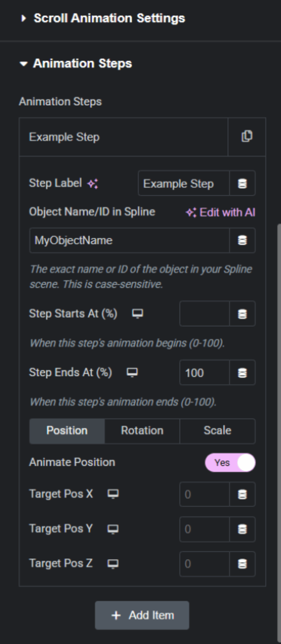Duplicate the Example Step item
The image size is (281, 644).
(x=247, y=137)
